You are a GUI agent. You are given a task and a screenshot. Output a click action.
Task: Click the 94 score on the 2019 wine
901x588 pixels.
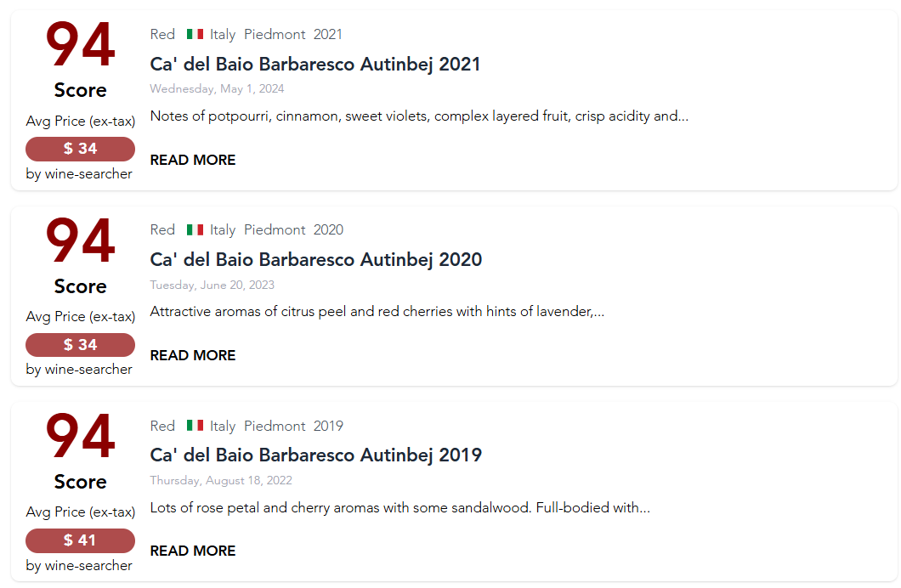tap(80, 438)
